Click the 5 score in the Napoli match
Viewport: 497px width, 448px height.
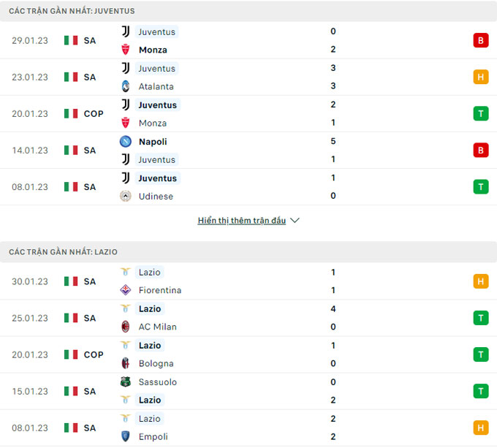click(x=333, y=141)
